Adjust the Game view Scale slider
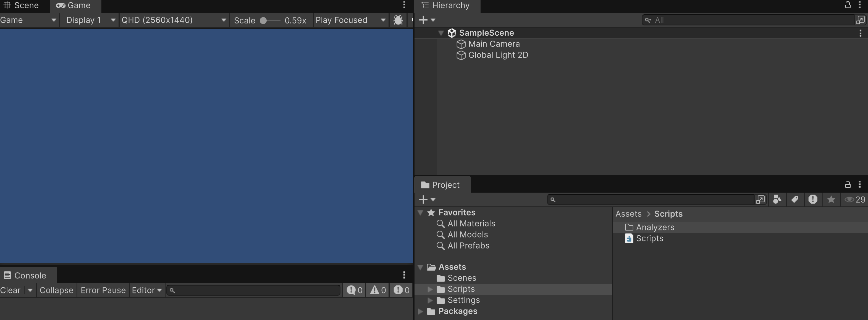 pyautogui.click(x=264, y=21)
